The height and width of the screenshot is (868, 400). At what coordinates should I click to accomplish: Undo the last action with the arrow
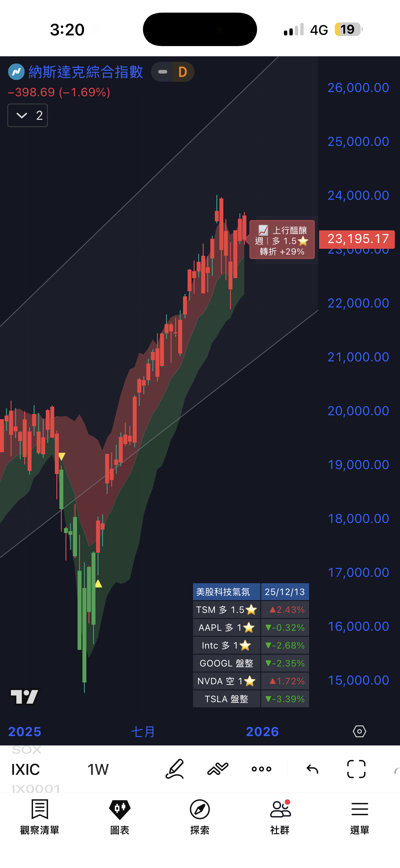point(312,769)
